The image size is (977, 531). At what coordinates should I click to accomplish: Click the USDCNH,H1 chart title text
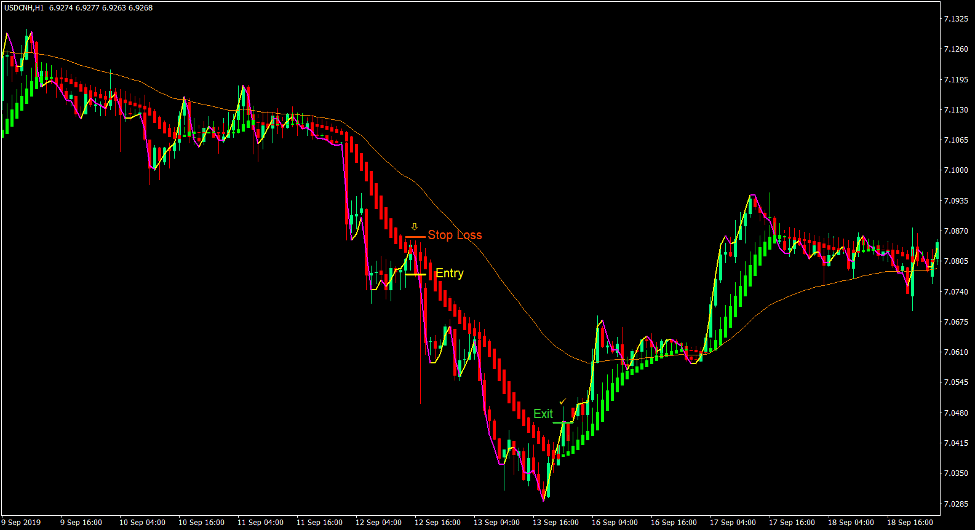[x=32, y=7]
